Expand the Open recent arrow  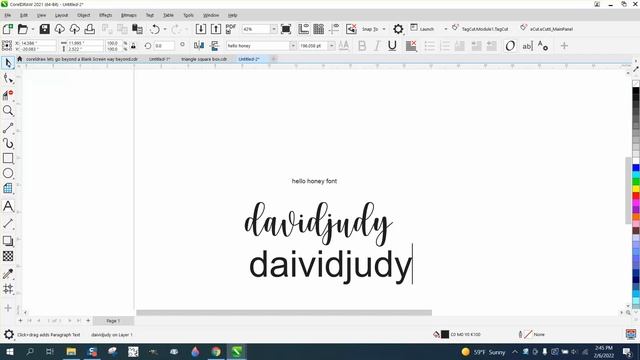point(33,29)
